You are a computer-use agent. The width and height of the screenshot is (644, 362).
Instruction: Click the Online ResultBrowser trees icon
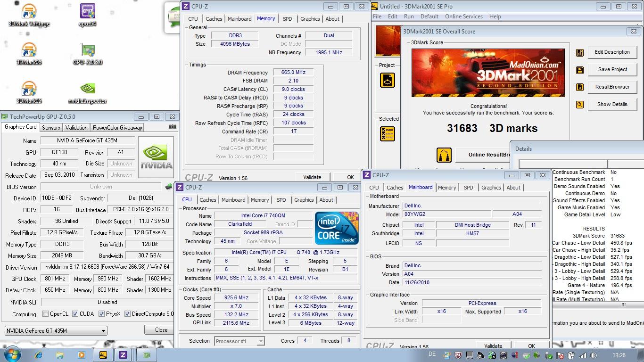(x=444, y=155)
